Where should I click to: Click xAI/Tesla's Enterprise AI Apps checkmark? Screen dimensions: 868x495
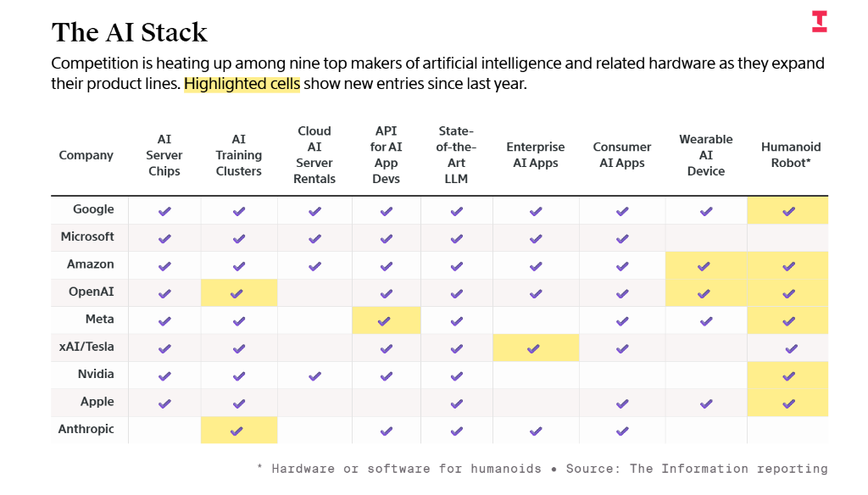(x=534, y=348)
